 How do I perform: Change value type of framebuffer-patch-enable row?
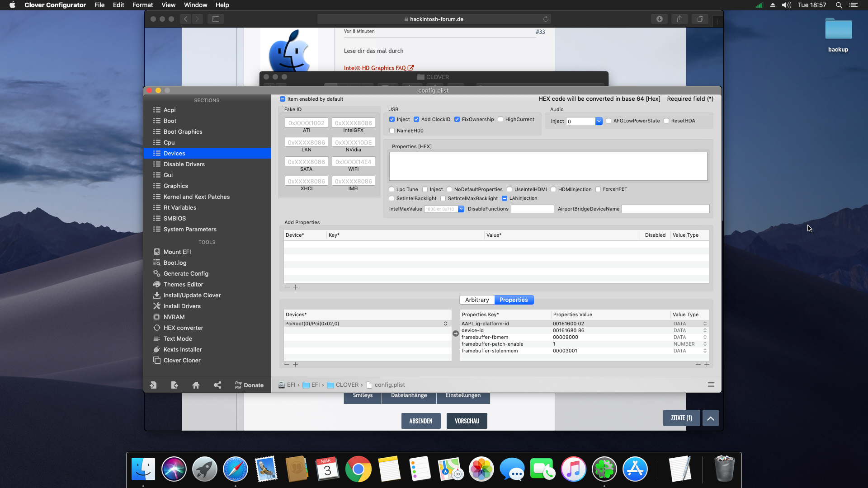pos(705,344)
